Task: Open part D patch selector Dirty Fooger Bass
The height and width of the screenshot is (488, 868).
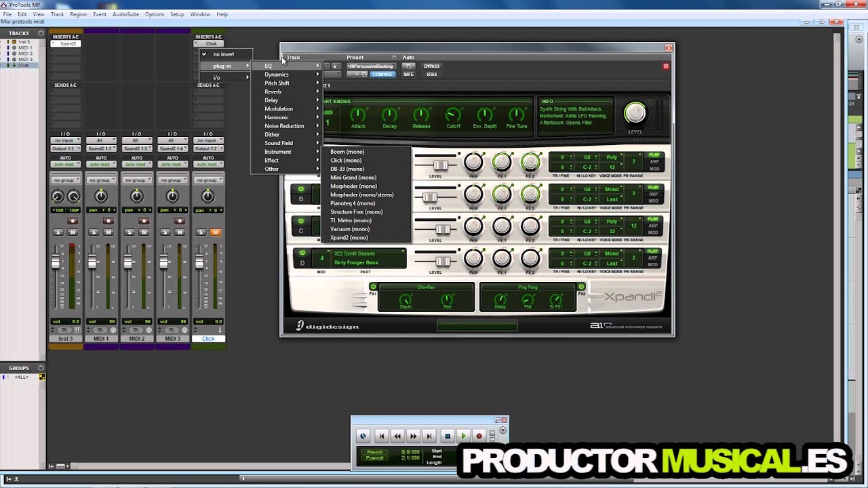Action: 366,262
